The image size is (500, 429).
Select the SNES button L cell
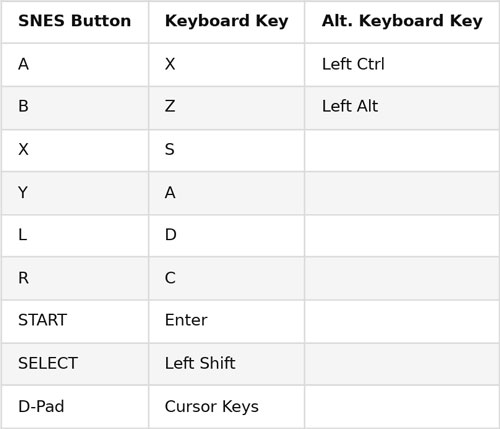22,235
